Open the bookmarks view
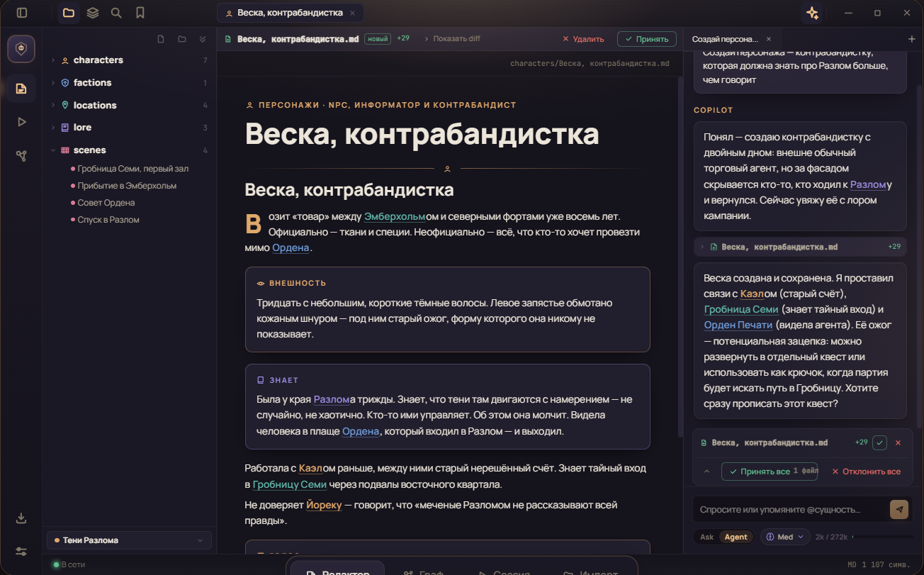Viewport: 924px width, 575px height. [140, 13]
